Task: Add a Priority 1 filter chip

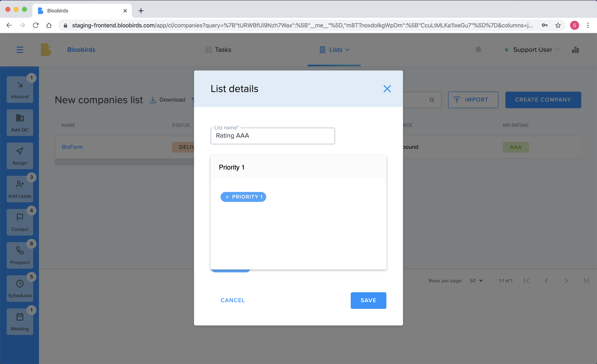Action: pos(243,197)
